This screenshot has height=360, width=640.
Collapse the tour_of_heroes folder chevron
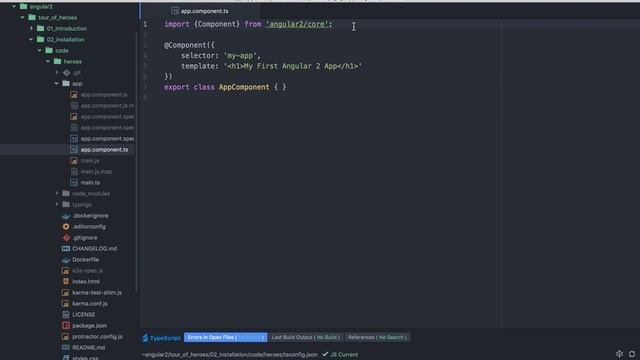[23, 18]
